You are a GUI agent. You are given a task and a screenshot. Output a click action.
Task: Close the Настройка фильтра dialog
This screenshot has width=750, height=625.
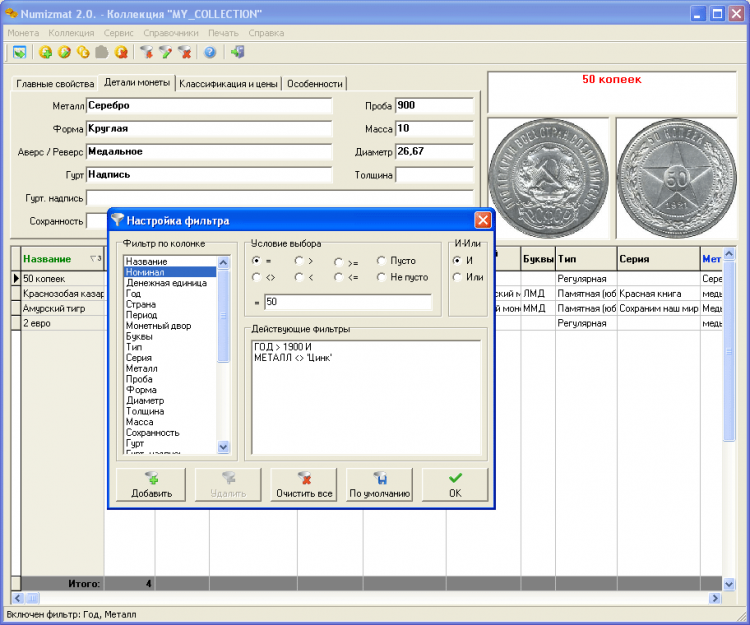coord(482,220)
